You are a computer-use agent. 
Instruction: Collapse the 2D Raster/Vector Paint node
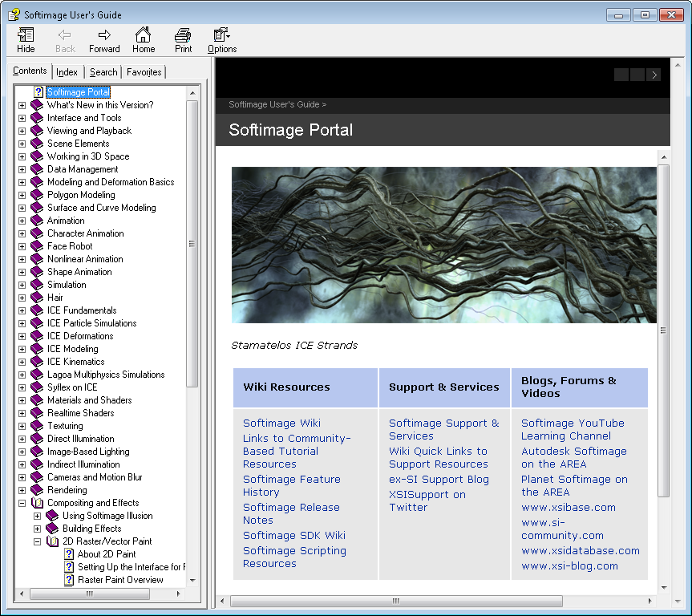tap(38, 541)
